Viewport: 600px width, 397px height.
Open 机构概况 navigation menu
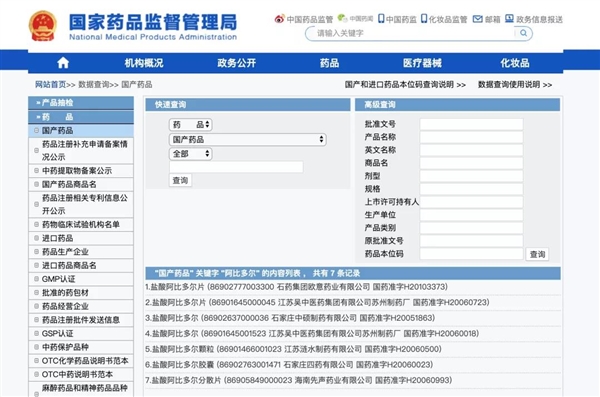click(144, 63)
